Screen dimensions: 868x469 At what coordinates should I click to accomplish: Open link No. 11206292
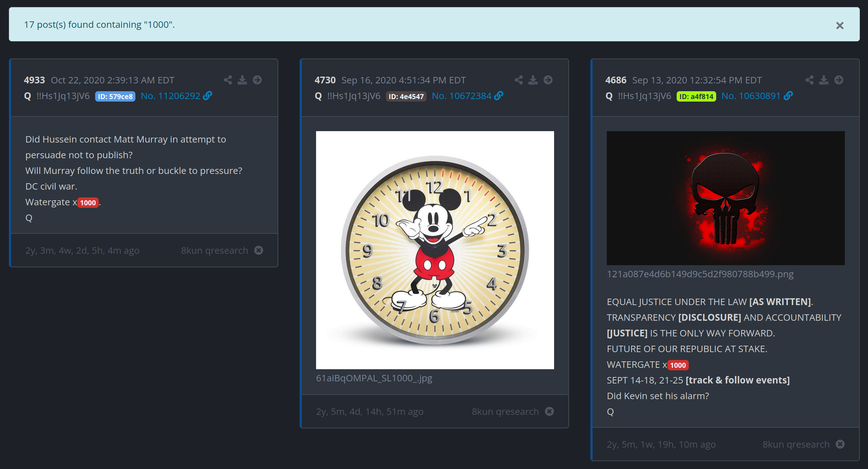pyautogui.click(x=170, y=96)
